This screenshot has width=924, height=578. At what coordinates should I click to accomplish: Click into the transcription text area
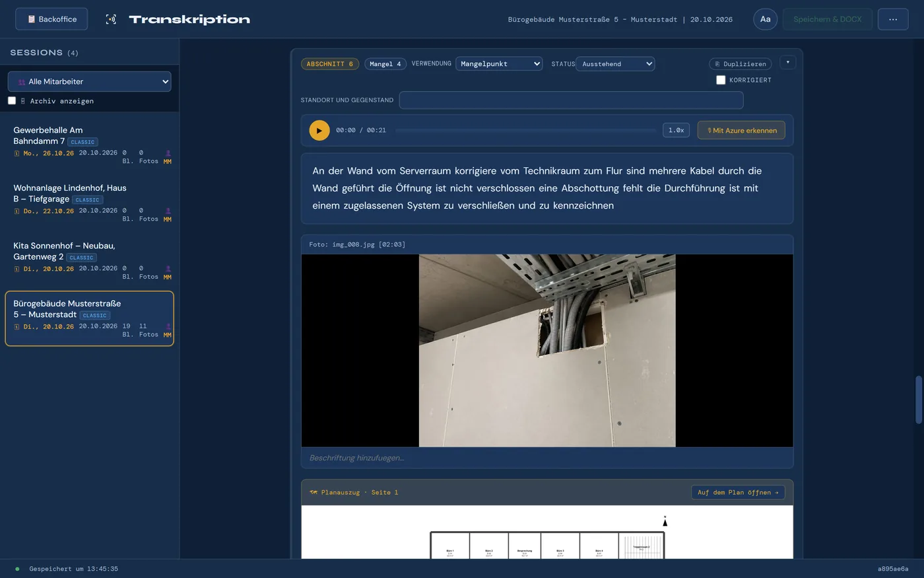(547, 189)
